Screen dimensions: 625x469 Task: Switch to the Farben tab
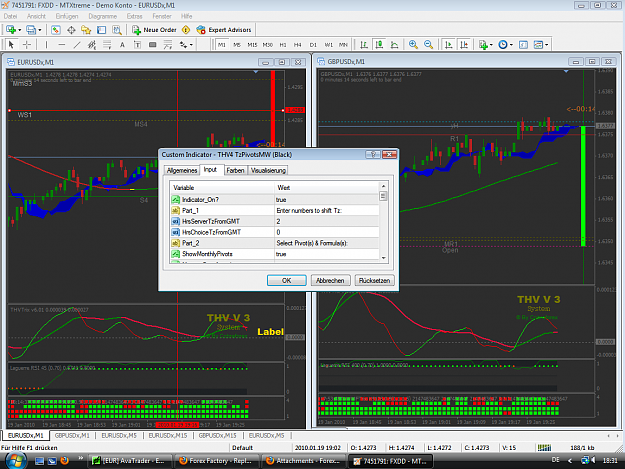pos(235,170)
